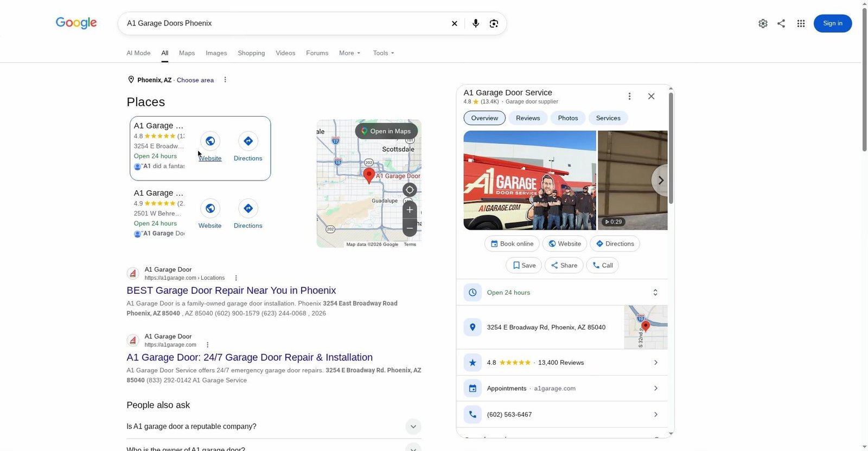Expand the 13,400 Reviews row
Screen dimensions: 868x451
[562, 363]
